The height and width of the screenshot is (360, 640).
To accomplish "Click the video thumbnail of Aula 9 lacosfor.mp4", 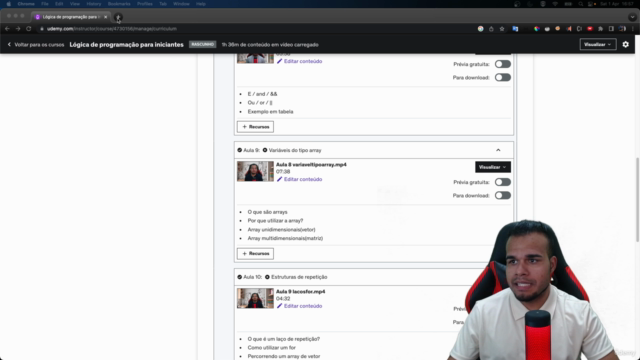I will 256,298.
